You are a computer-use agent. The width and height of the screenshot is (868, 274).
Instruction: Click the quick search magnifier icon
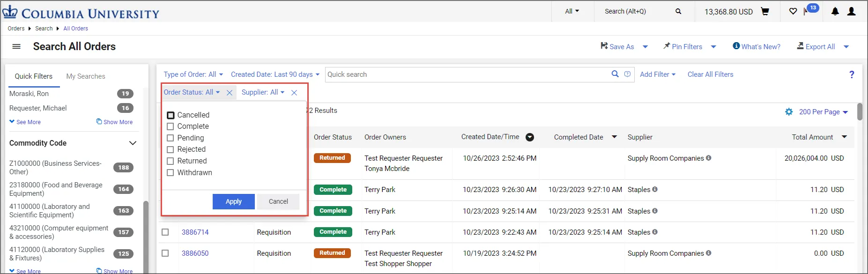point(615,74)
